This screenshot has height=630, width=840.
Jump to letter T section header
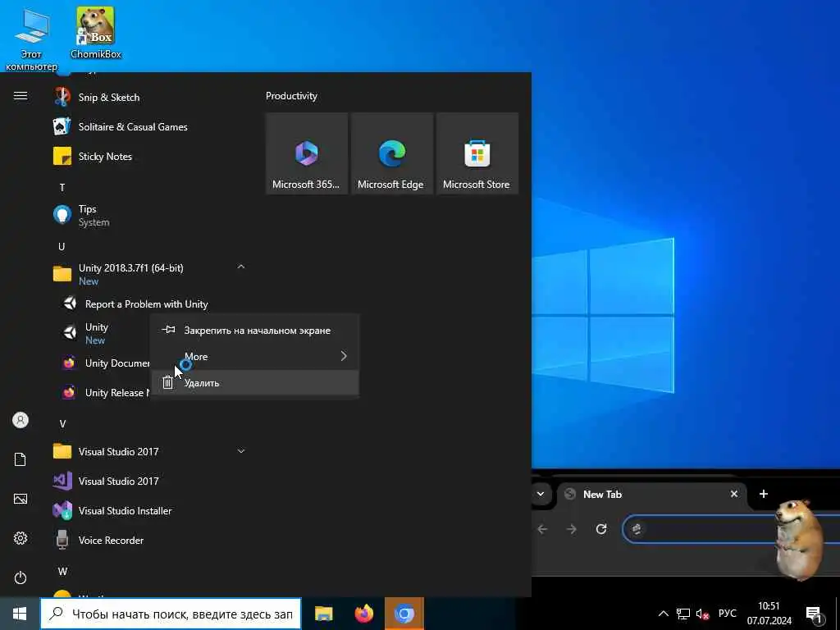tap(62, 188)
